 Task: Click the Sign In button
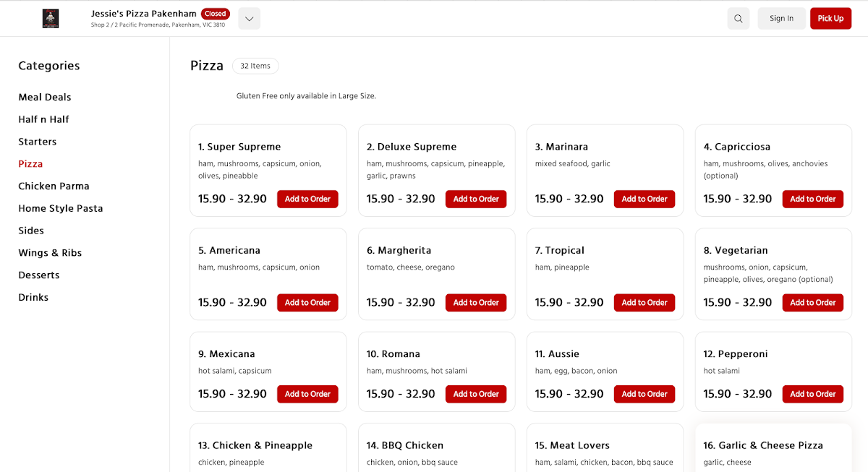click(781, 19)
